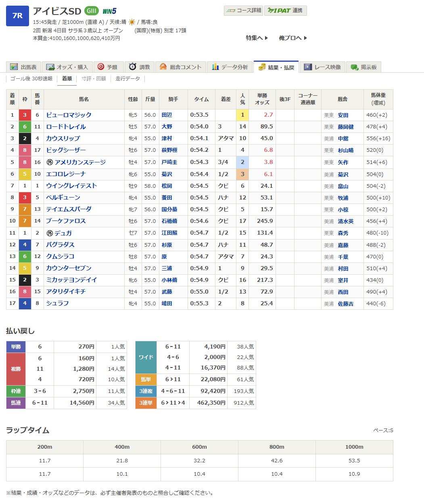Click the ワイド payout label
This screenshot has width=424, height=504.
coord(146,357)
